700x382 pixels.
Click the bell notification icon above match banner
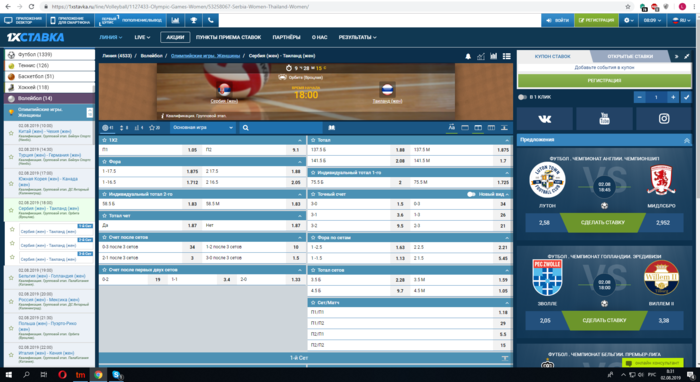pos(468,56)
